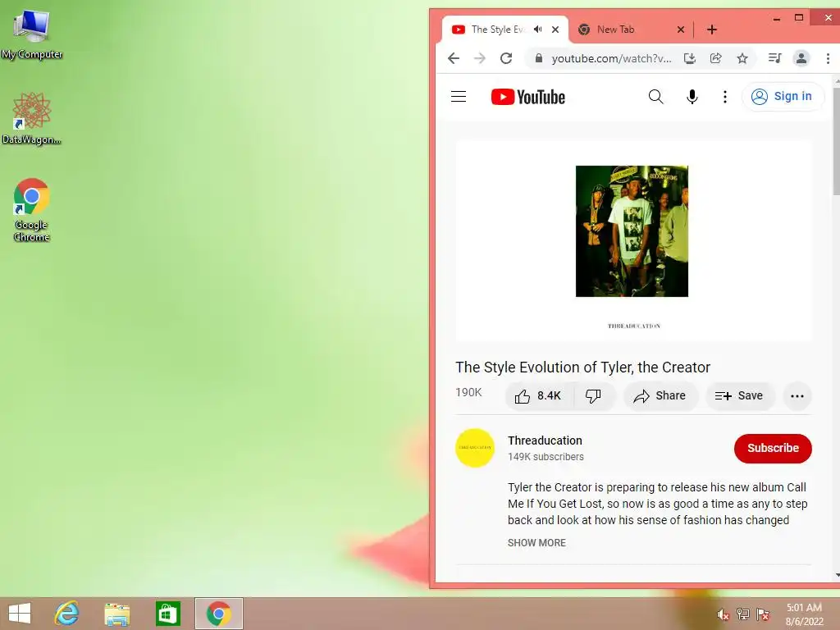Select the DataWagon desktop shortcut

coord(32,118)
